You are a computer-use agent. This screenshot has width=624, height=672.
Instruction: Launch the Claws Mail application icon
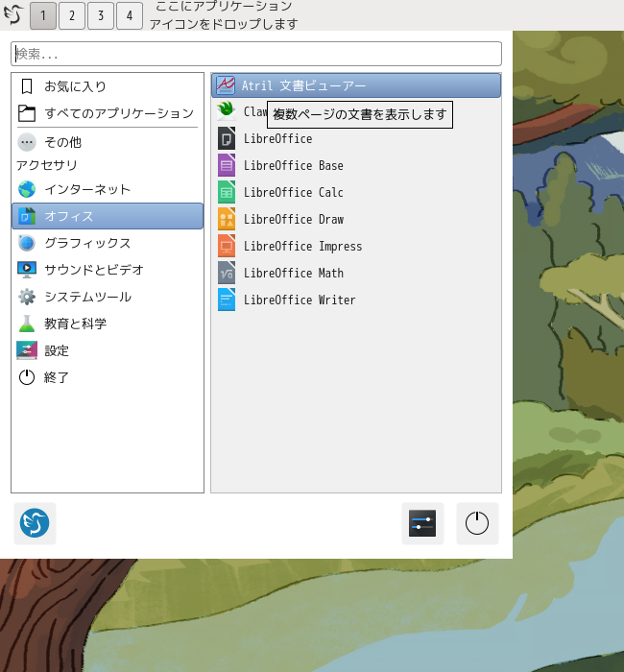pos(226,111)
